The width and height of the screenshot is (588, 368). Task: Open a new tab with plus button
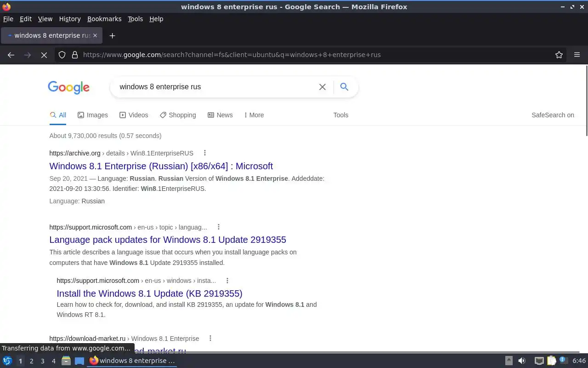(112, 35)
